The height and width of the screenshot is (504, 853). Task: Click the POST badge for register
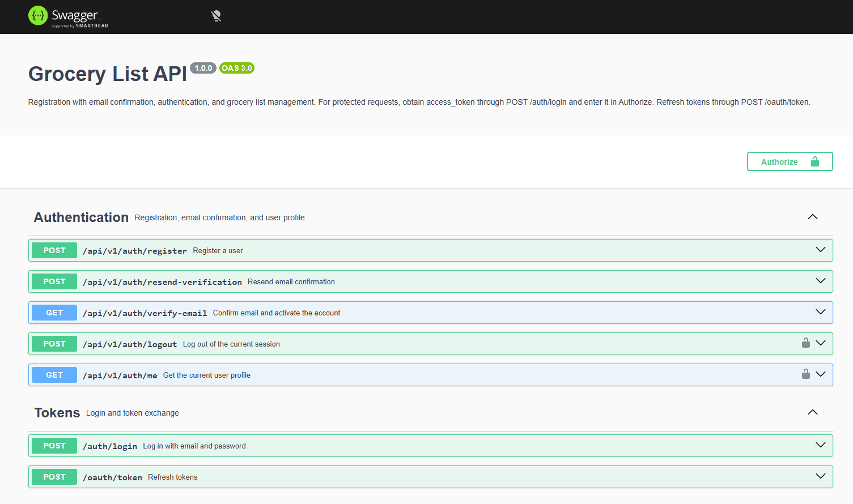point(54,250)
